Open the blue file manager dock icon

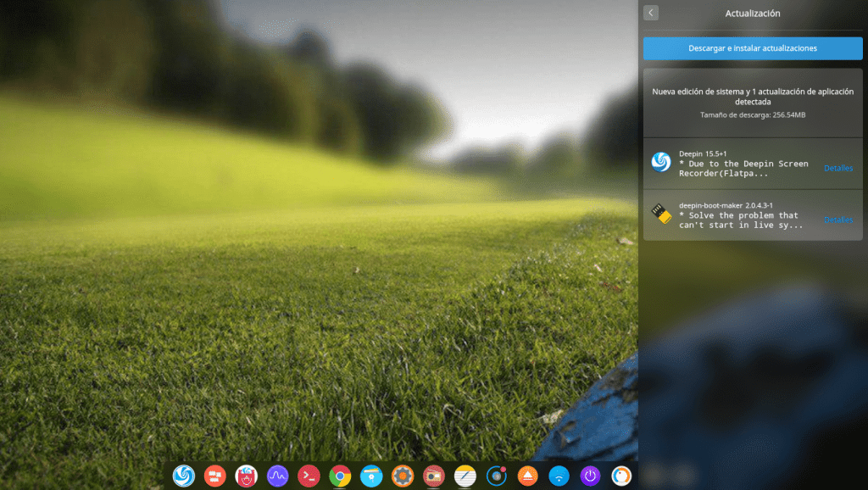click(371, 476)
